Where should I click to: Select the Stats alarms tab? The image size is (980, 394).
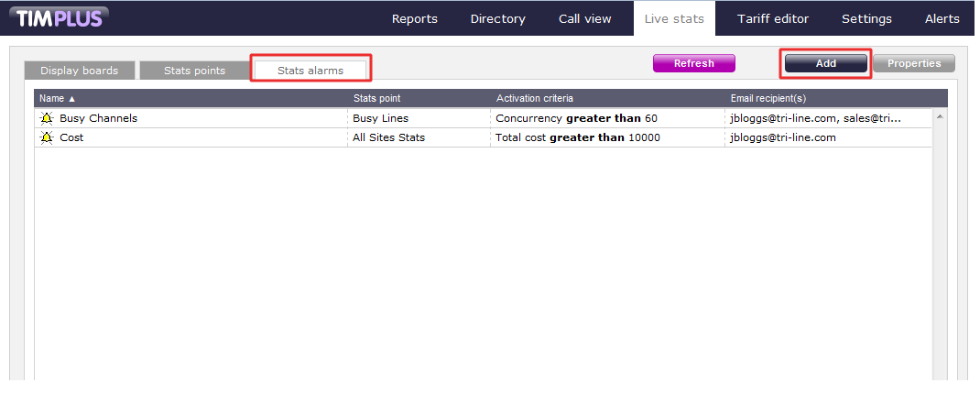point(310,71)
